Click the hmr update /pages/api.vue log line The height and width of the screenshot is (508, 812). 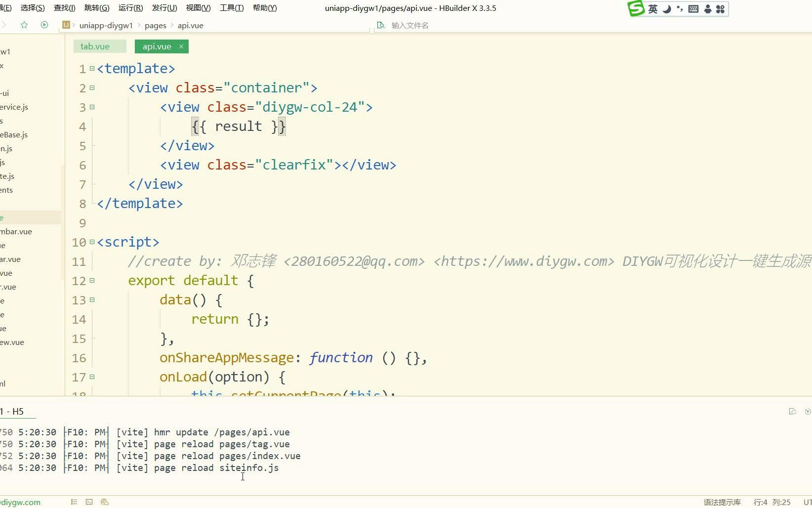click(203, 432)
